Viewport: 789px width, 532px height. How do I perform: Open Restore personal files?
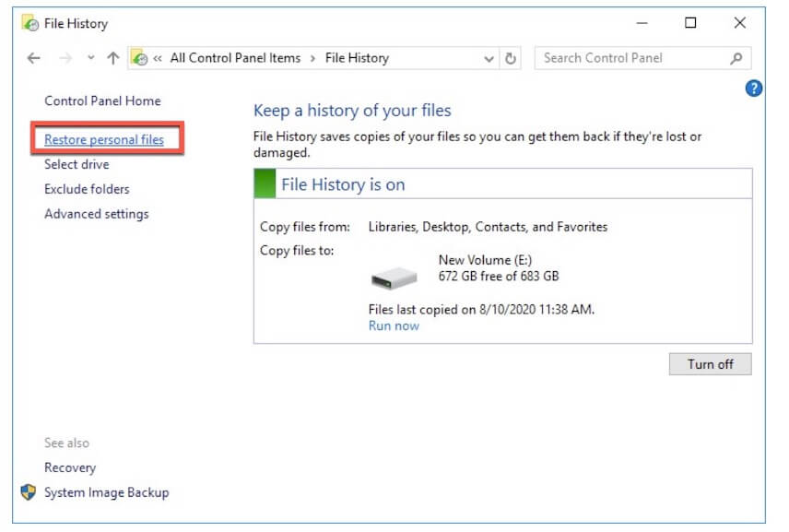coord(104,140)
